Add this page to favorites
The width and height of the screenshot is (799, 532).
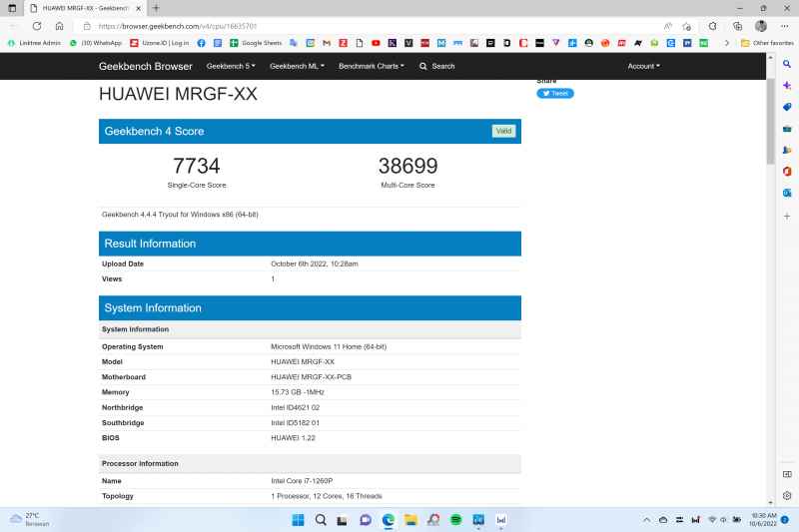click(x=687, y=26)
